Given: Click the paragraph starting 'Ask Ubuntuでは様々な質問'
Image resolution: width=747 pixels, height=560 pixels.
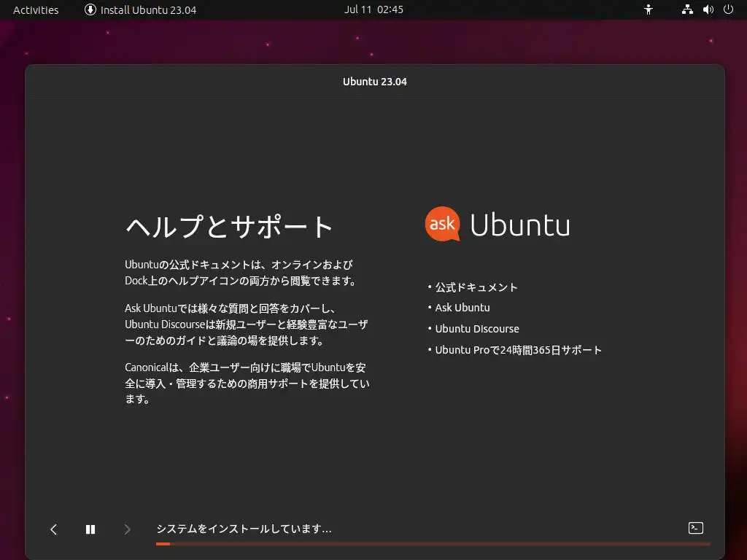Looking at the screenshot, I should pyautogui.click(x=247, y=324).
